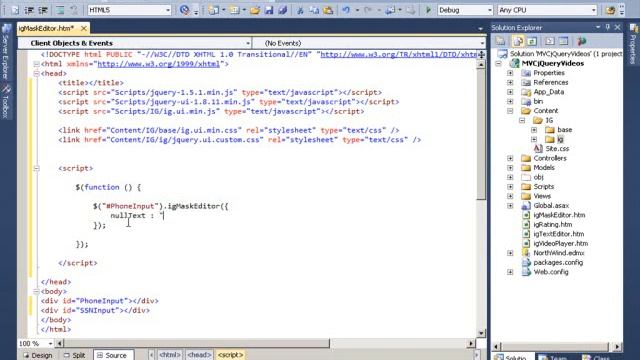This screenshot has width=640, height=360.
Task: Select the <script> breadcrumb tag
Action: click(x=230, y=355)
